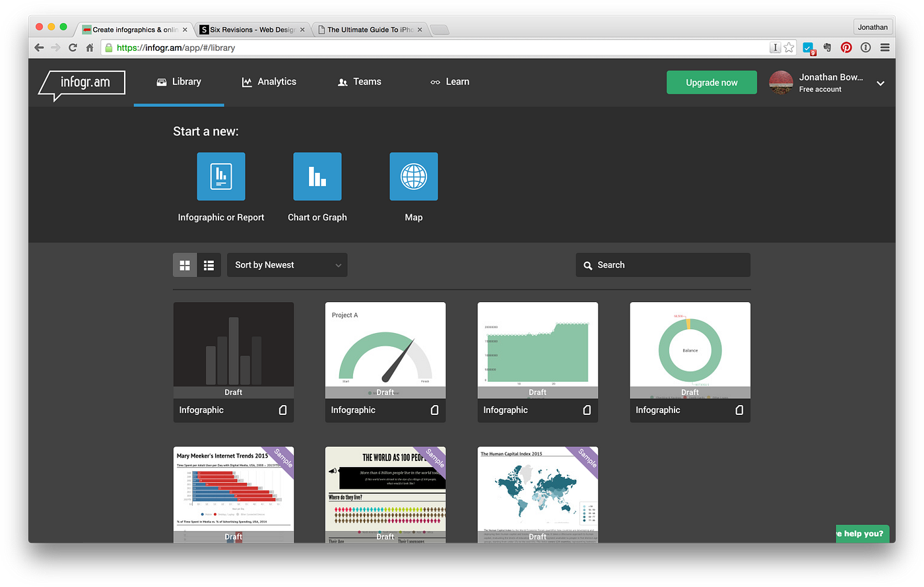Open Mary Meeker's Internet Trends sample
The image size is (924, 587).
[234, 495]
